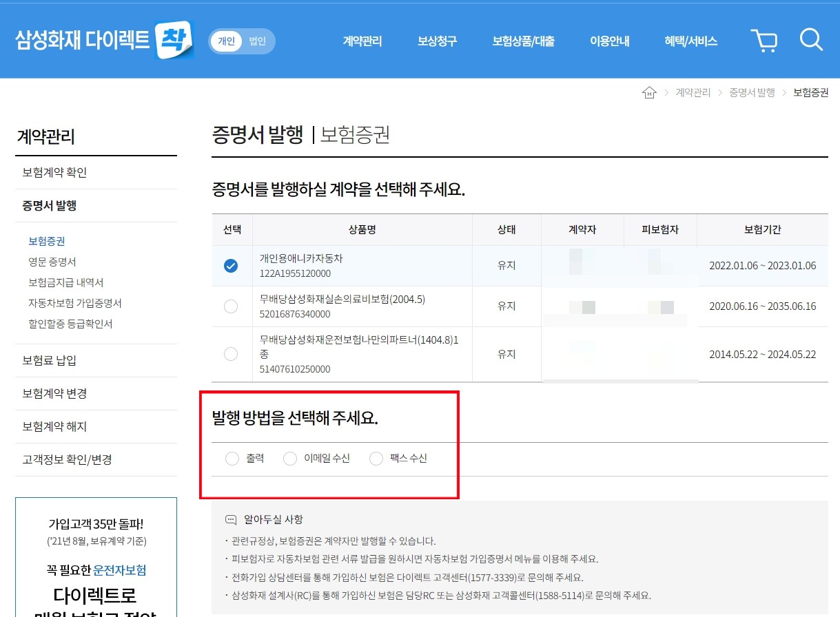
Task: Open 보험금지급 내역서 in the sidebar
Action: (x=66, y=283)
